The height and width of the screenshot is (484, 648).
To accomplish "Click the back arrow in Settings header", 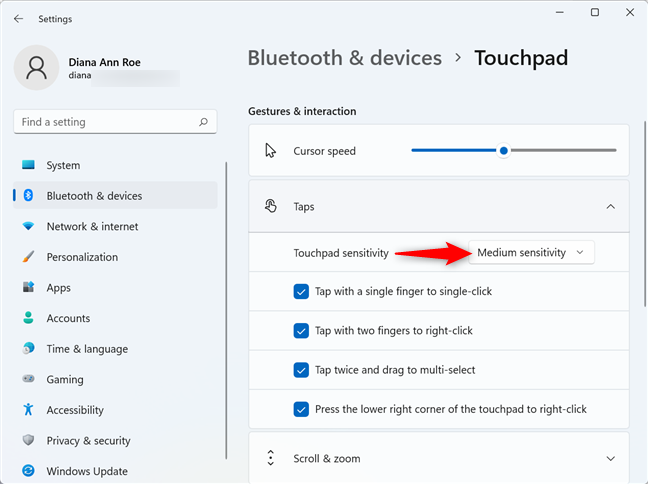I will [19, 19].
